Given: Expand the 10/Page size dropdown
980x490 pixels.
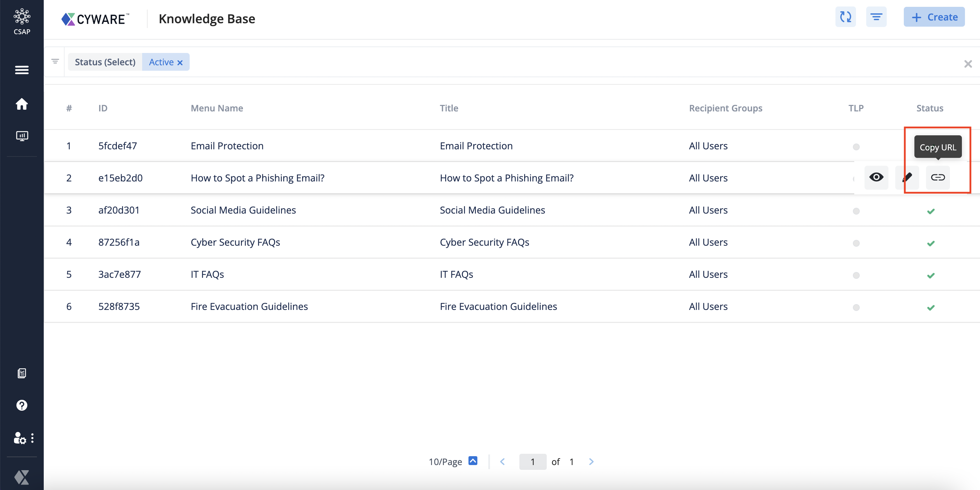Looking at the screenshot, I should coord(473,461).
